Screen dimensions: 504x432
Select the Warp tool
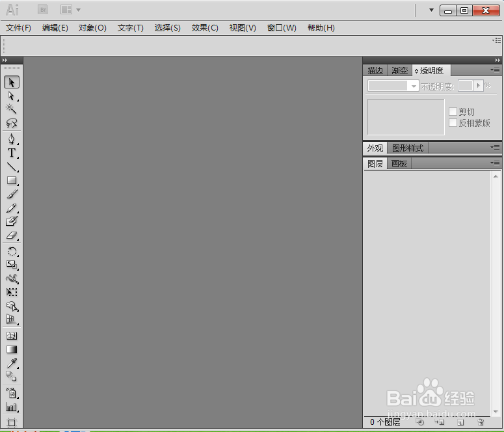coord(12,278)
